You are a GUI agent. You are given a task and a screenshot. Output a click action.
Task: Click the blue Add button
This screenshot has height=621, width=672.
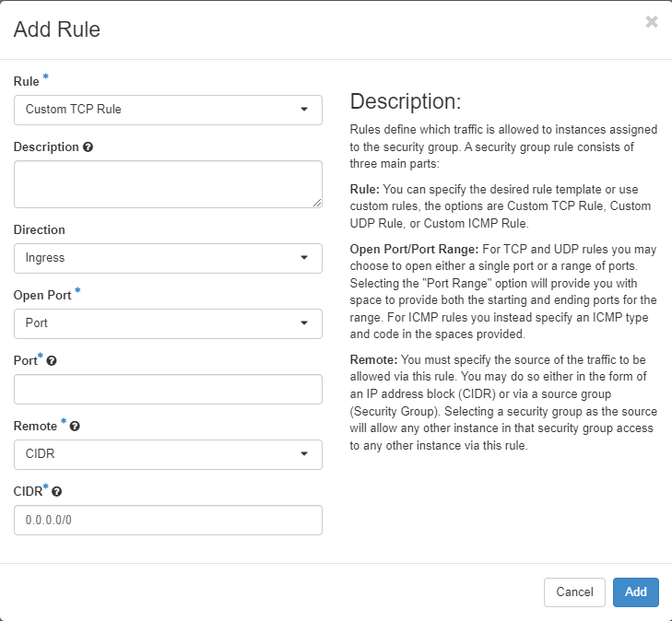(635, 592)
